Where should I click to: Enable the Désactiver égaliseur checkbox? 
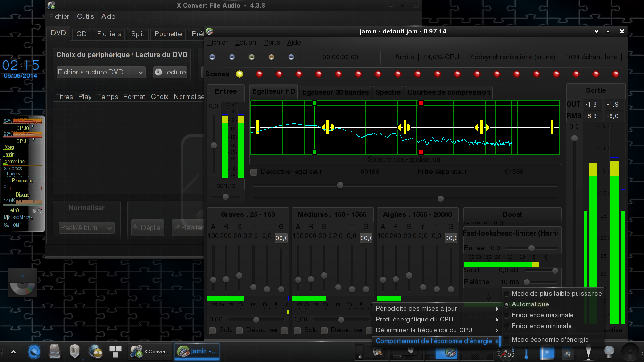click(254, 172)
